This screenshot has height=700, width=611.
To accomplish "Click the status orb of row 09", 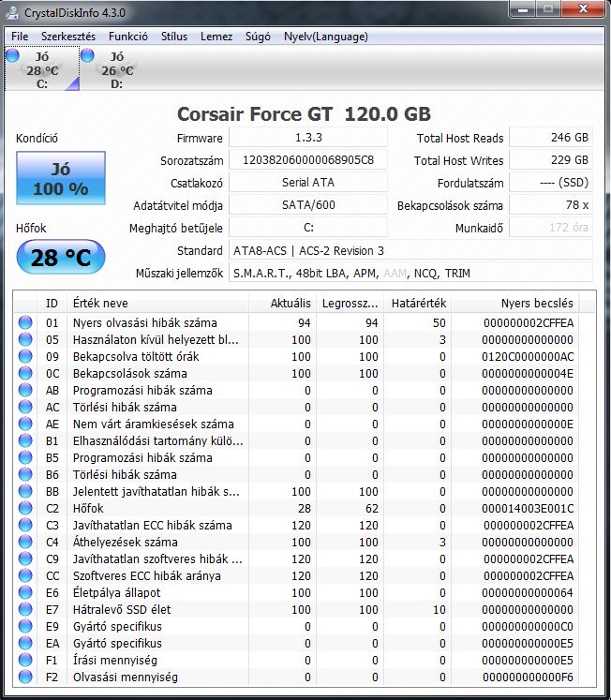I will (25, 356).
